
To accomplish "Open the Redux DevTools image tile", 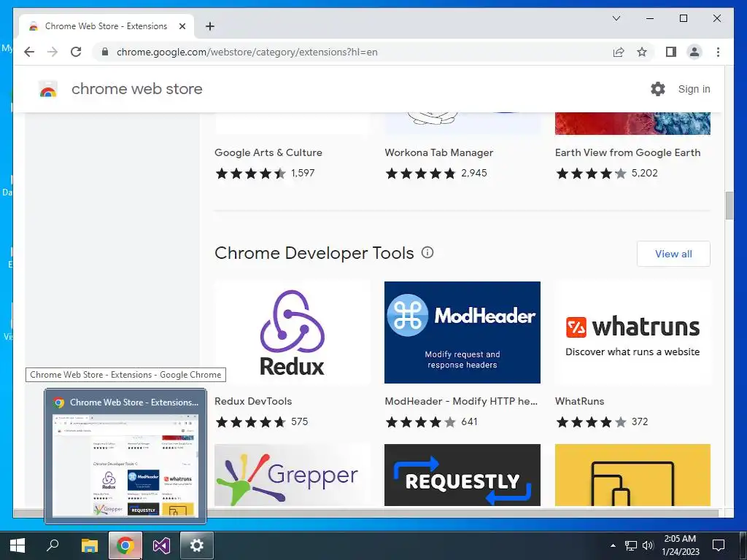I will click(292, 332).
